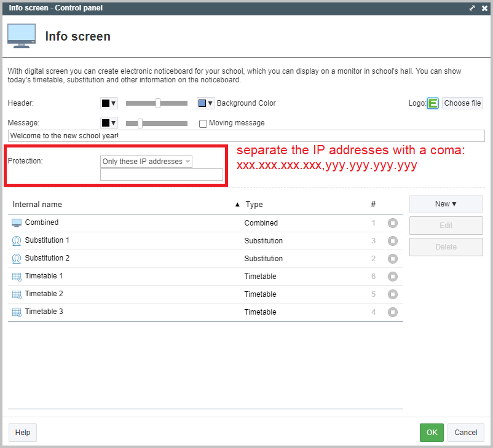Expand the dialog with the maximize arrows icon

472,8
